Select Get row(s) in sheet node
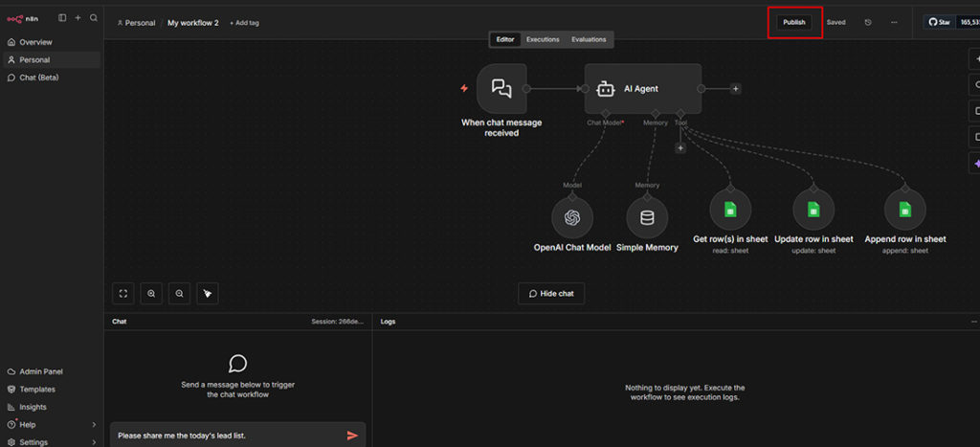Viewport: 980px width, 447px height. click(730, 210)
